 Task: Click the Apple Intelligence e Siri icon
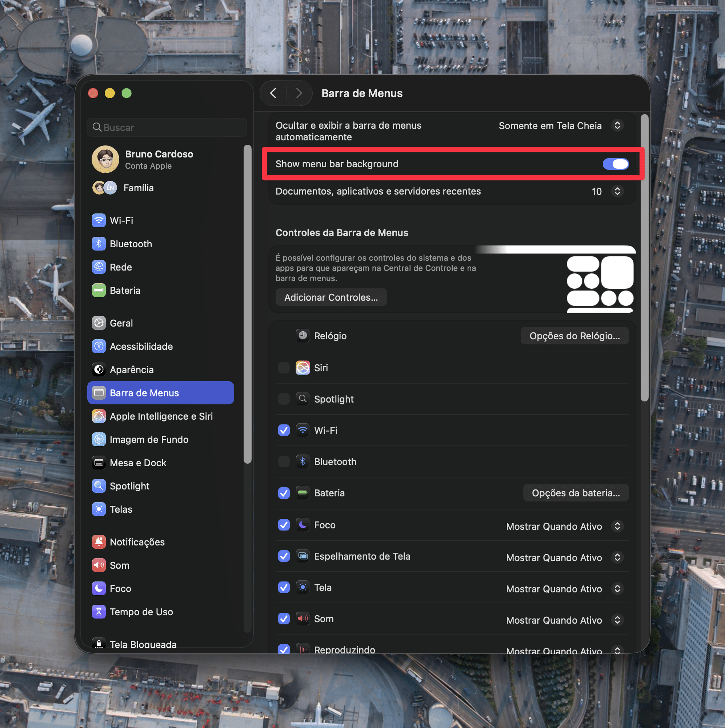(99, 416)
